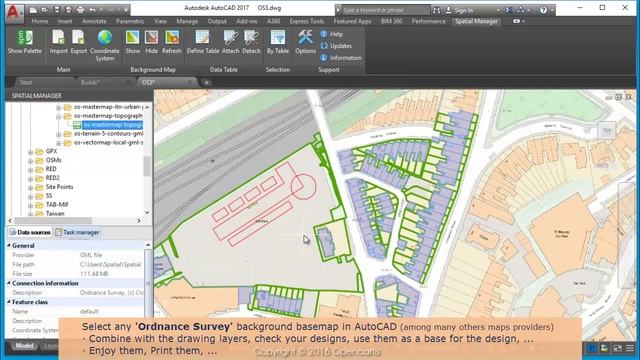640x360 pixels.
Task: Click the Plot printer quick access icon
Action: pyautogui.click(x=81, y=9)
